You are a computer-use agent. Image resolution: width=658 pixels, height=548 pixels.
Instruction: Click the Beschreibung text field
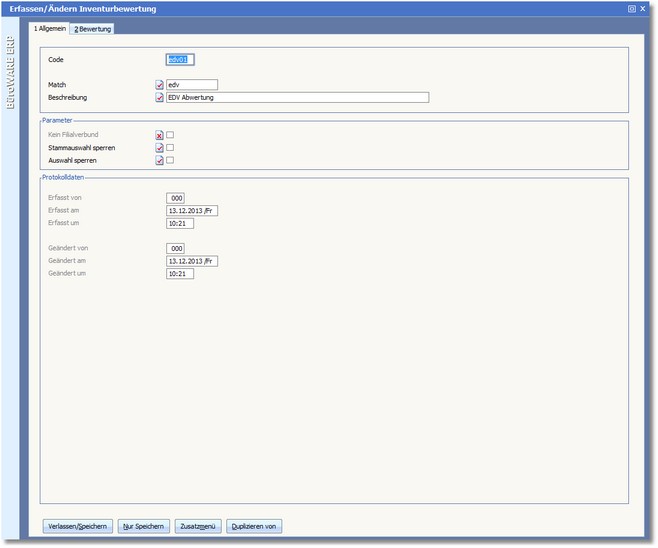tap(297, 98)
